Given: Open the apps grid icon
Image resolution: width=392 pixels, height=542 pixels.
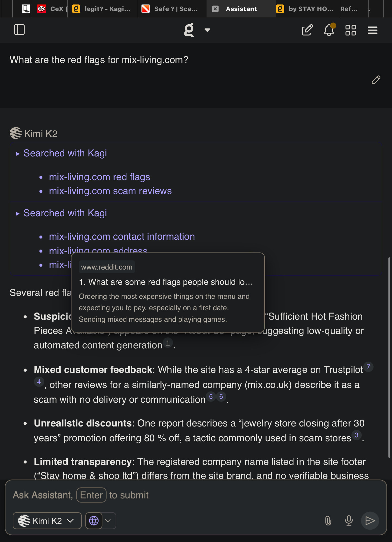Looking at the screenshot, I should 351,30.
